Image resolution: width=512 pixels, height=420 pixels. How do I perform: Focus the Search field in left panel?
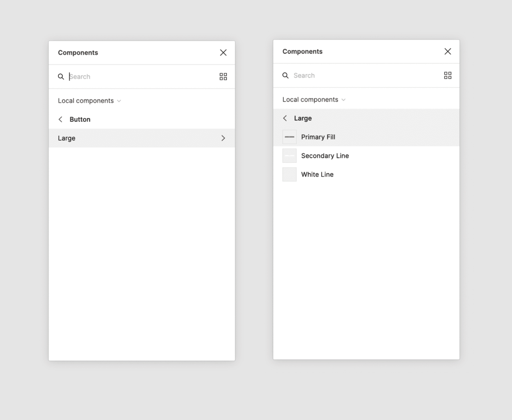pyautogui.click(x=140, y=77)
